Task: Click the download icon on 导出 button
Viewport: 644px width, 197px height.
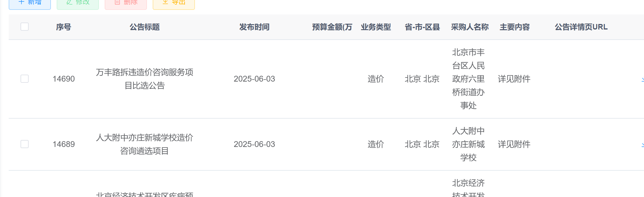Action: pyautogui.click(x=165, y=2)
